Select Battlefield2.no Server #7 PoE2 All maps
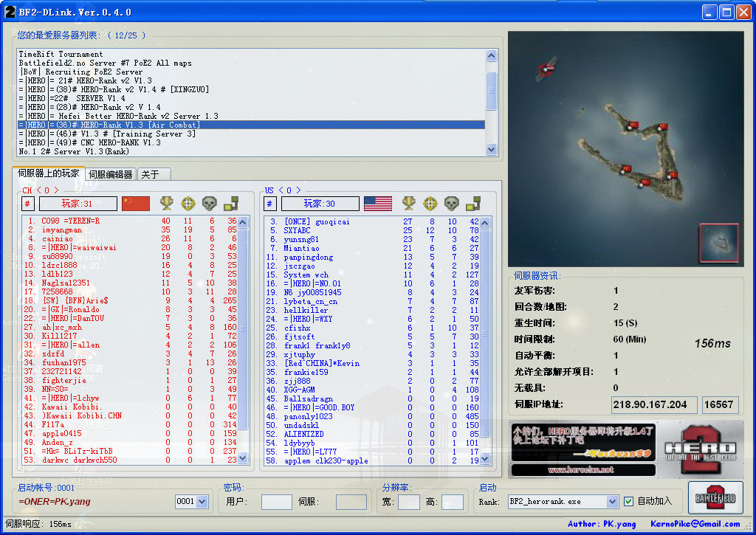Viewport: 756px width, 535px height. pyautogui.click(x=251, y=63)
